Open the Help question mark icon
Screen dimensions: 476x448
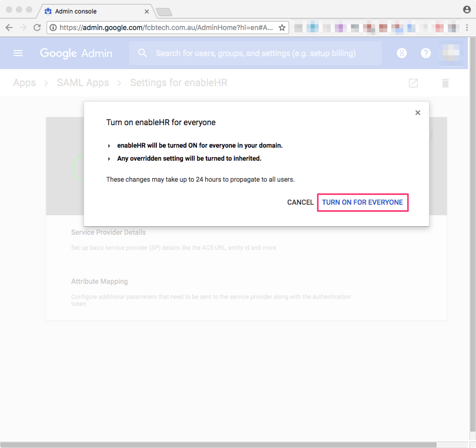tap(426, 53)
